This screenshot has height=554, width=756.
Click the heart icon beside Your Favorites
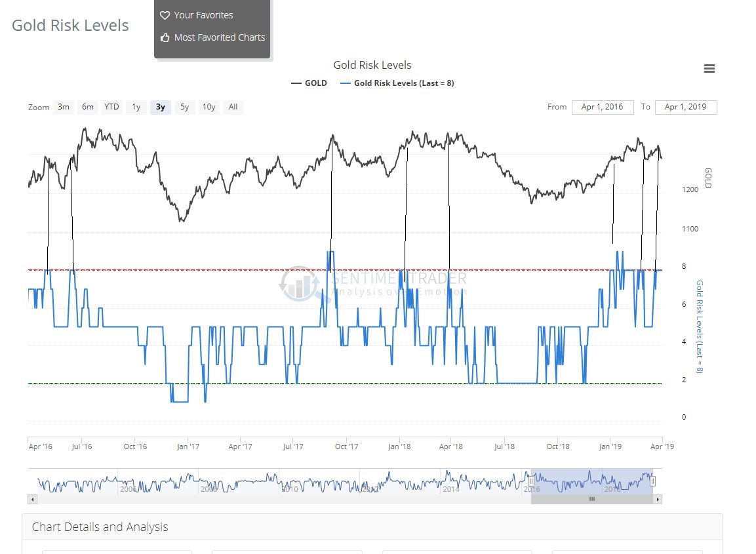(x=167, y=14)
